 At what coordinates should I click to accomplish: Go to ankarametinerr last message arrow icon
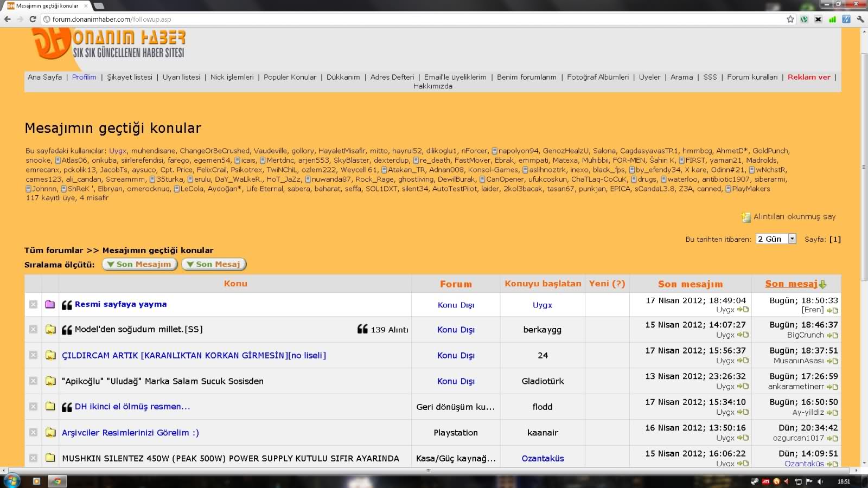(x=832, y=387)
